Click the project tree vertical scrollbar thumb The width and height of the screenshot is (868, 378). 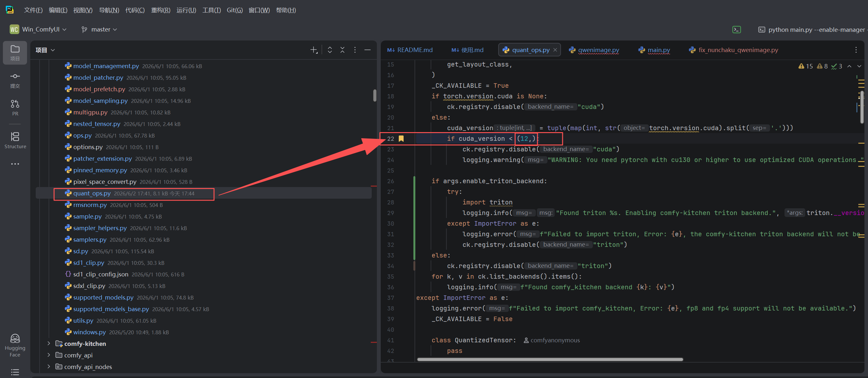374,95
